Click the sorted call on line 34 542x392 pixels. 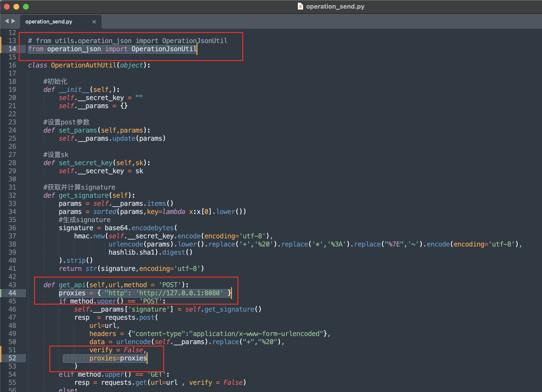click(x=105, y=212)
